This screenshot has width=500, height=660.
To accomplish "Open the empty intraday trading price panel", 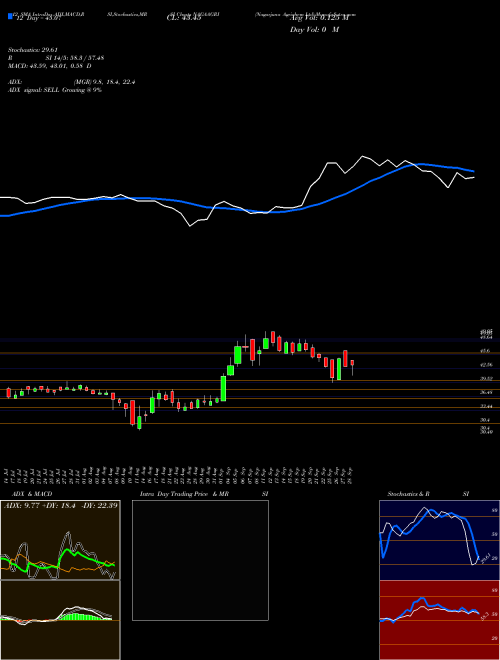I will 200,560.
